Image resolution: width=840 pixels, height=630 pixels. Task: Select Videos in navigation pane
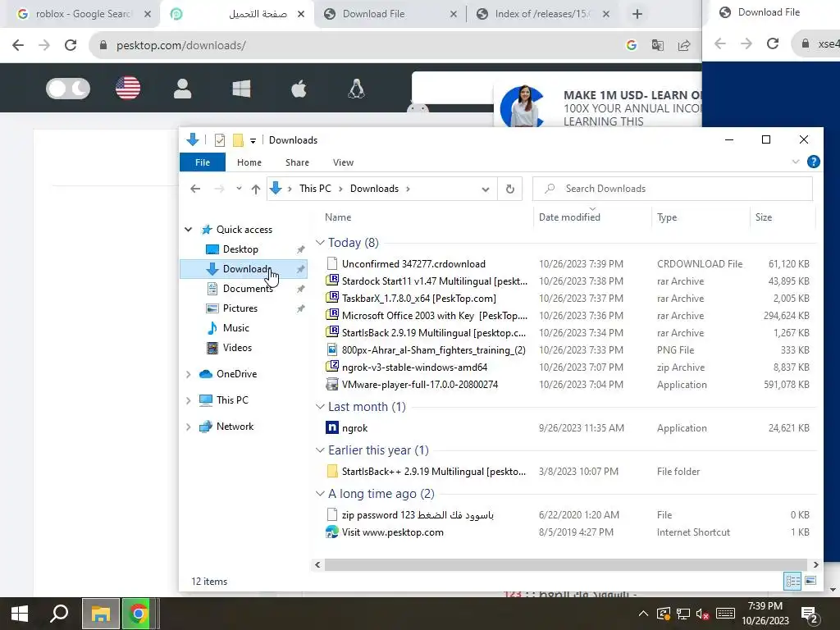237,348
